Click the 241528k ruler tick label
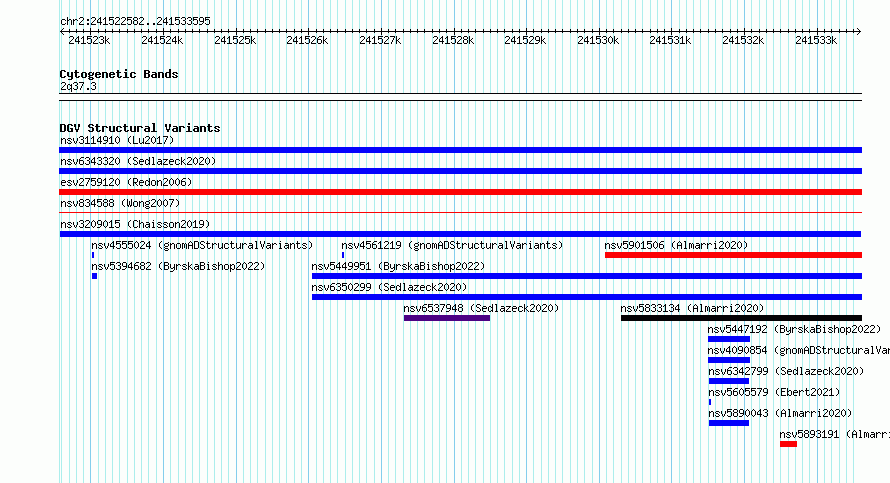Viewport: 890px width, 483px height. click(453, 40)
